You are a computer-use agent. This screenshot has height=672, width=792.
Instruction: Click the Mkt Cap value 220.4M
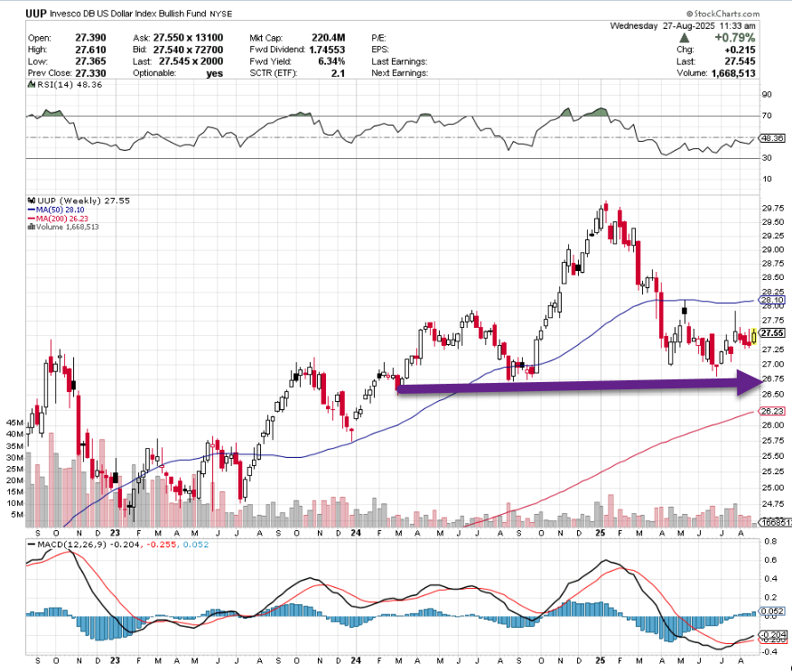click(329, 38)
